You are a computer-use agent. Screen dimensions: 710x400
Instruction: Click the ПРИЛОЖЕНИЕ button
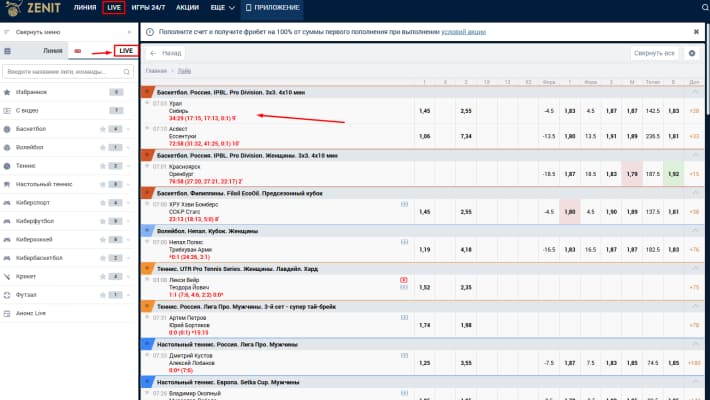click(x=272, y=8)
